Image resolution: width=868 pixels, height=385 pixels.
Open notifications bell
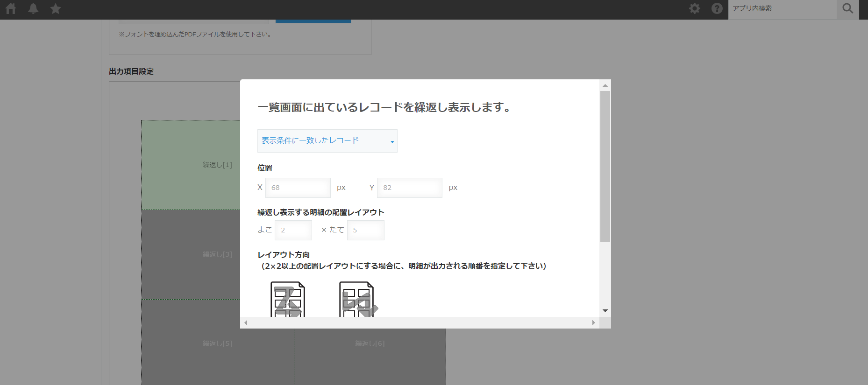pos(33,8)
